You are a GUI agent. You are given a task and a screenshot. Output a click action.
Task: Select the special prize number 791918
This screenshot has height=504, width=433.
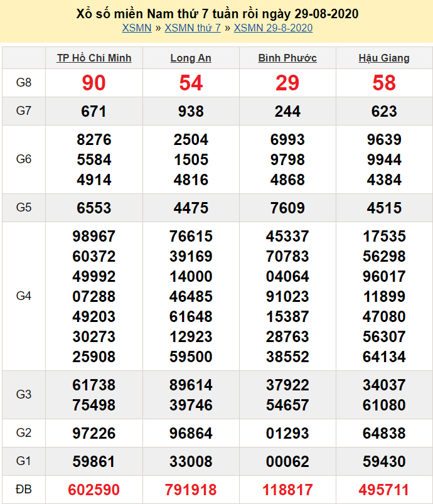(191, 490)
